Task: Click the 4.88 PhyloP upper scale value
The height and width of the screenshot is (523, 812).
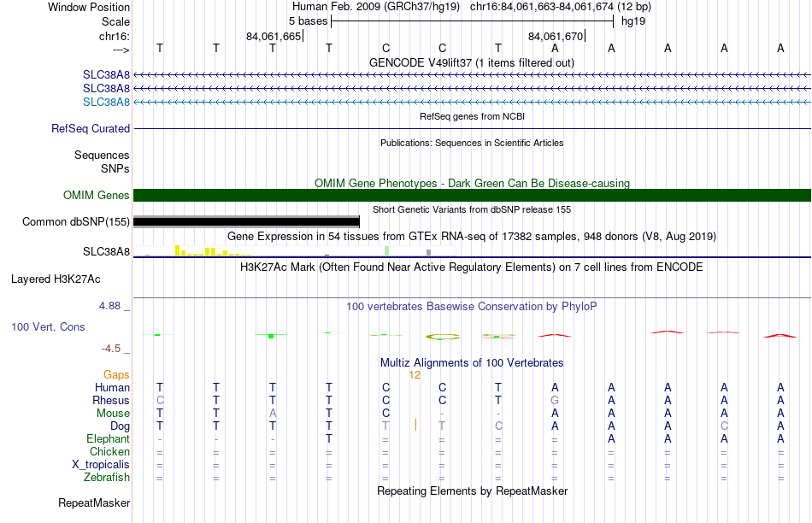Action: [x=109, y=306]
